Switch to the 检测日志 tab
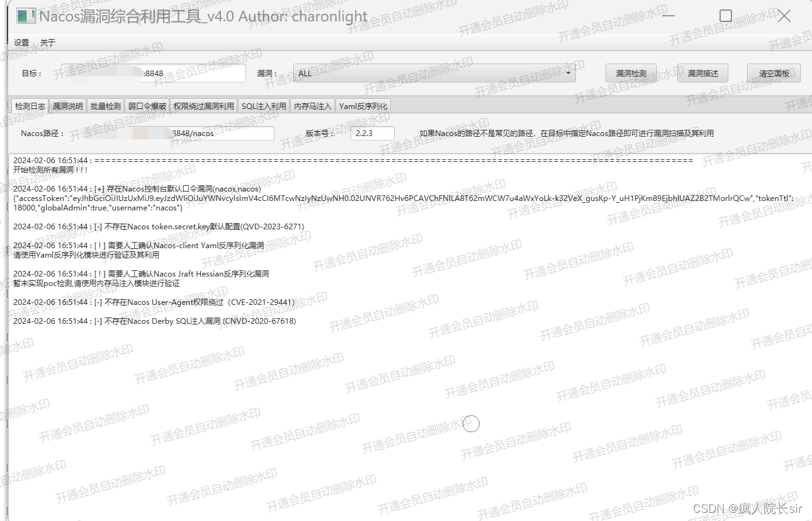Viewport: 812px width, 521px height. click(30, 106)
